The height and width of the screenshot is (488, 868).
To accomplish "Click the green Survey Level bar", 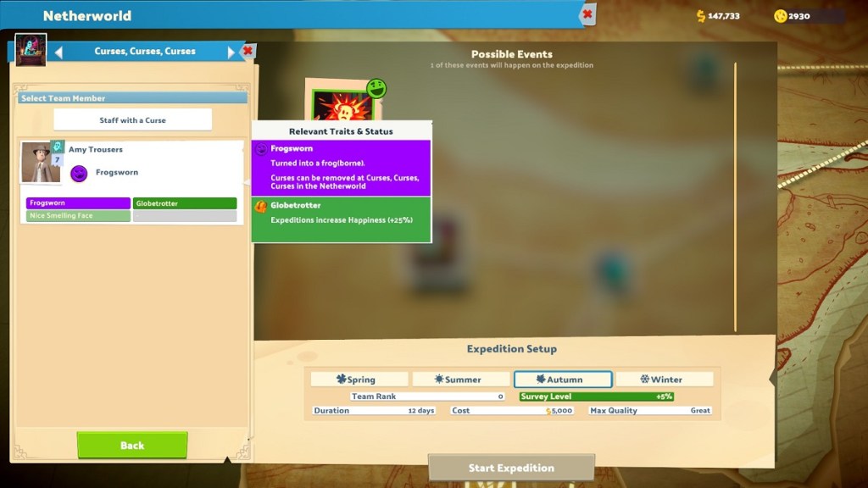I will click(596, 396).
